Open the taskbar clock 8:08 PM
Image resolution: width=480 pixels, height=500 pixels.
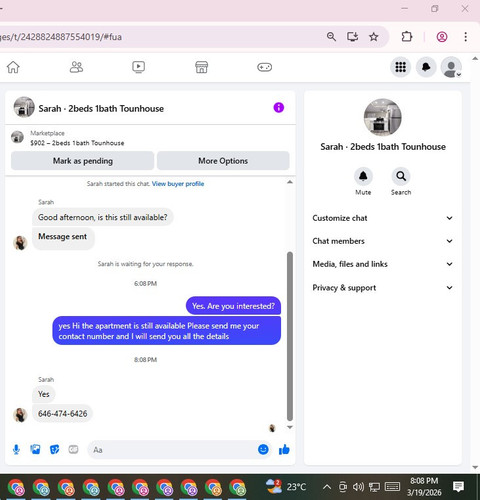coord(424,487)
